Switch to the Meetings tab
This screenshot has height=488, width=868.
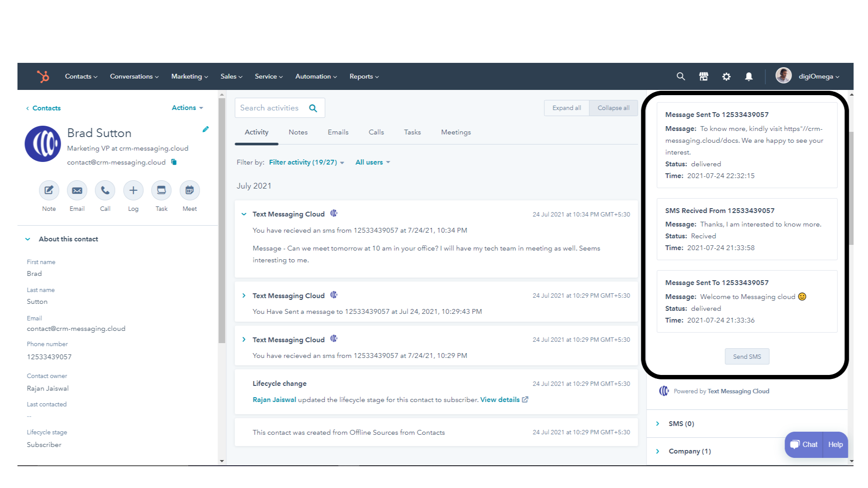tap(456, 132)
